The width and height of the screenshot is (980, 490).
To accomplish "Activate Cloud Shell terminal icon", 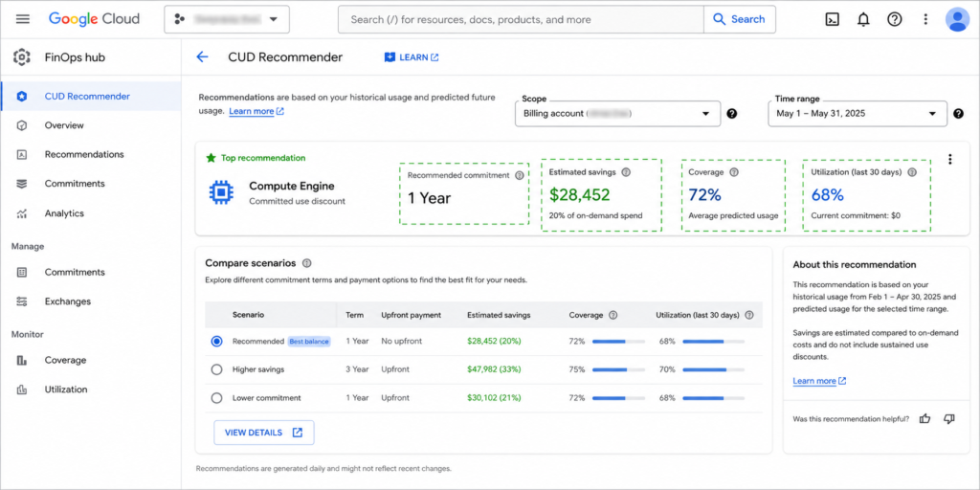I will point(832,19).
